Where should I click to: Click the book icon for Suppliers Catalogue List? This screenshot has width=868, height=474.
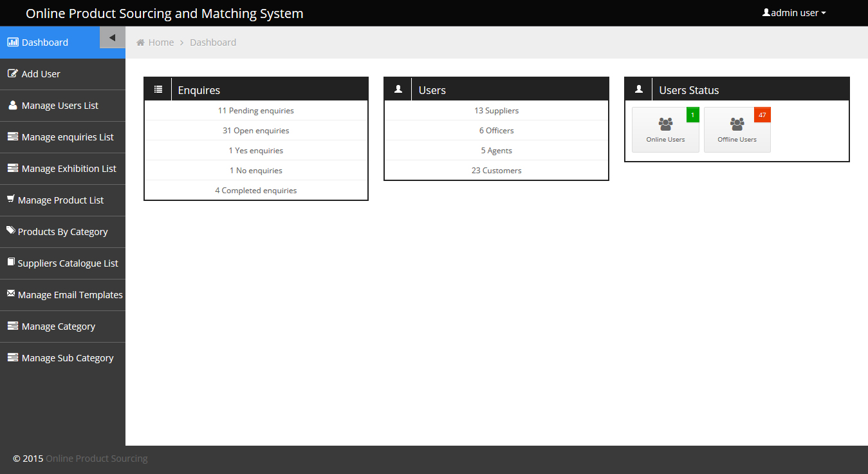tap(10, 262)
